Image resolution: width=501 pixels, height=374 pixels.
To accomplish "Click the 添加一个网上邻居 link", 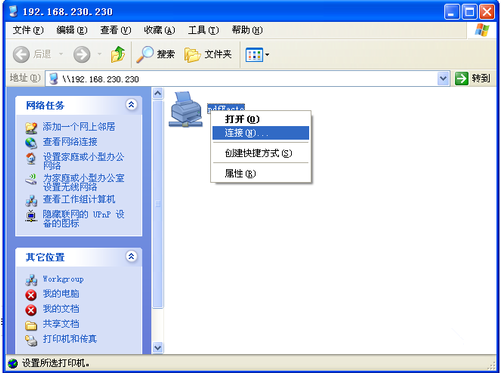I will [79, 127].
